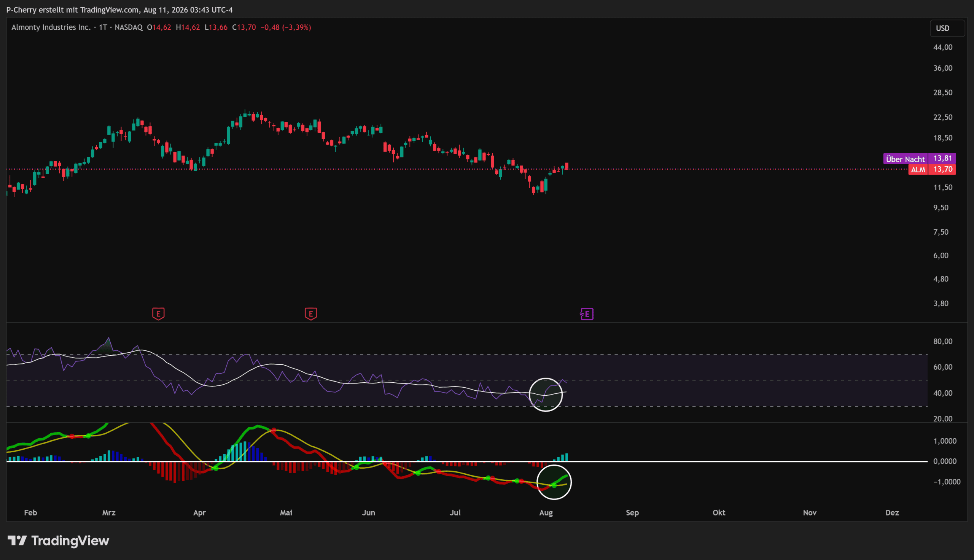Click "6,00" on the price axis

coord(941,255)
